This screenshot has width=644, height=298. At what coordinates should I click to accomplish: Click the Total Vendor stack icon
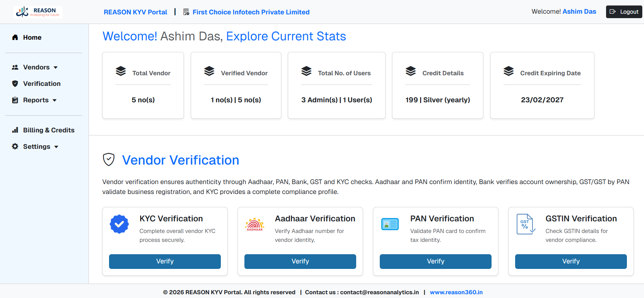coord(121,71)
